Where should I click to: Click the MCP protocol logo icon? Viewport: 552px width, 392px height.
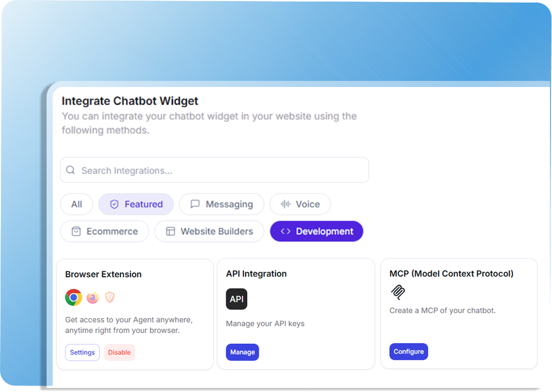tap(398, 292)
